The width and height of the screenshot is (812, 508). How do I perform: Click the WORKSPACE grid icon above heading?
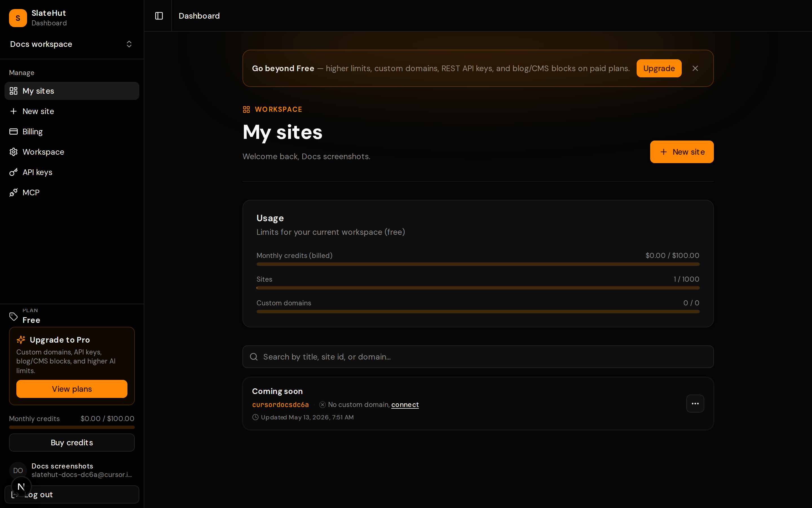(x=246, y=110)
